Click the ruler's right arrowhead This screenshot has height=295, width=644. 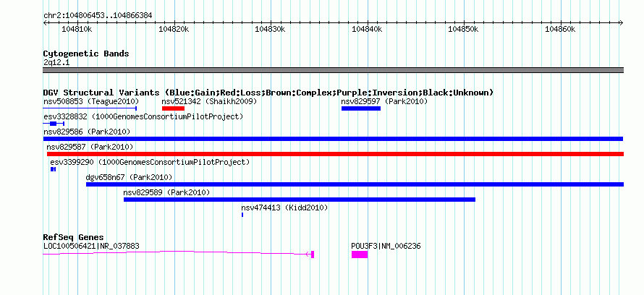coord(622,22)
